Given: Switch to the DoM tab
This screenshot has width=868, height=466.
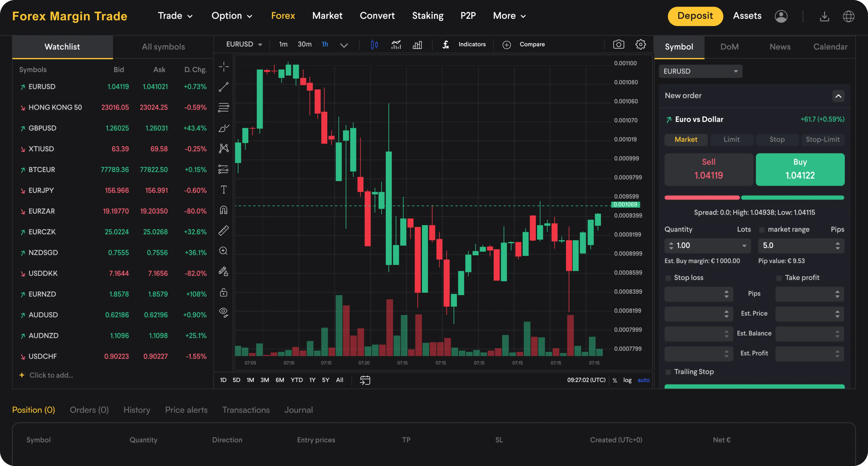Looking at the screenshot, I should [729, 47].
